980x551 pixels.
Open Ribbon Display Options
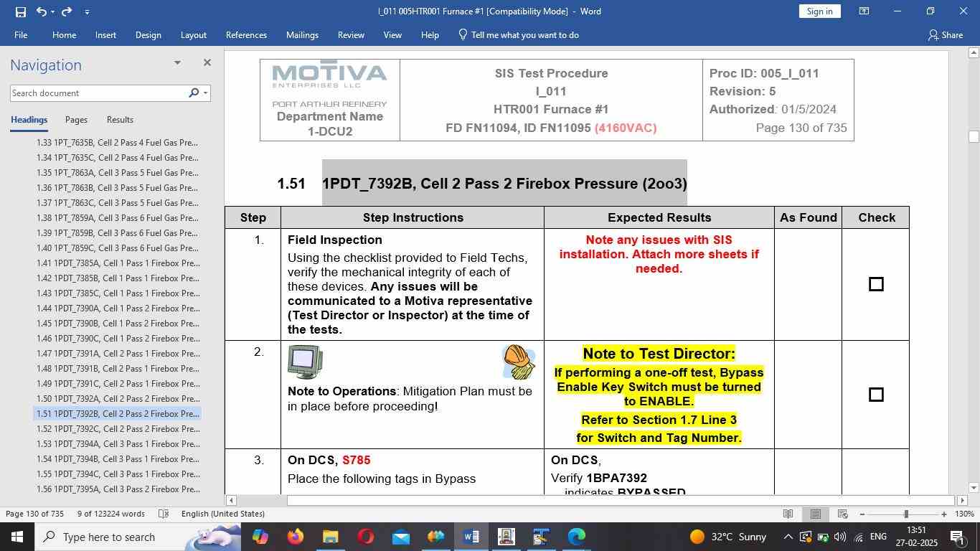pos(864,11)
